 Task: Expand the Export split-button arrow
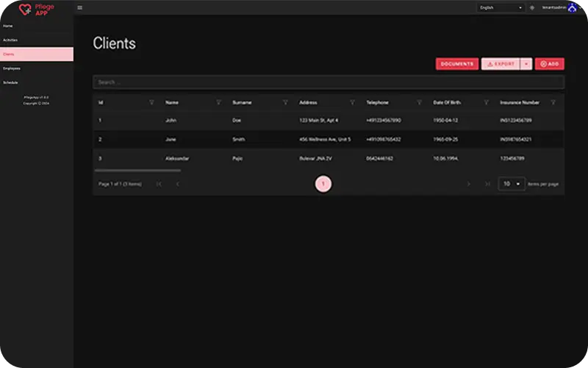coord(526,64)
